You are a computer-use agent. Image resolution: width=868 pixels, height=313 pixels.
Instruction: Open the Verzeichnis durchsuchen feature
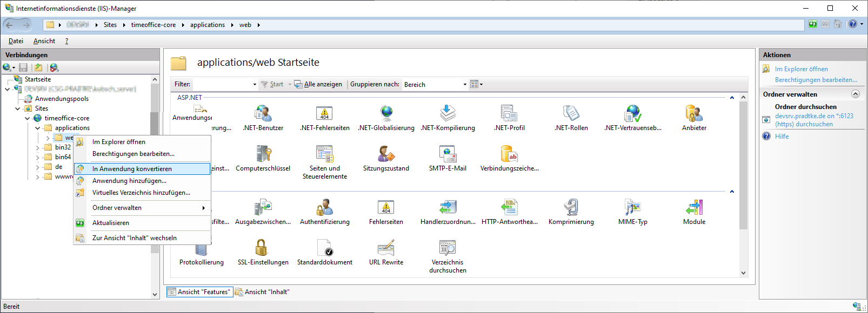coord(448,256)
